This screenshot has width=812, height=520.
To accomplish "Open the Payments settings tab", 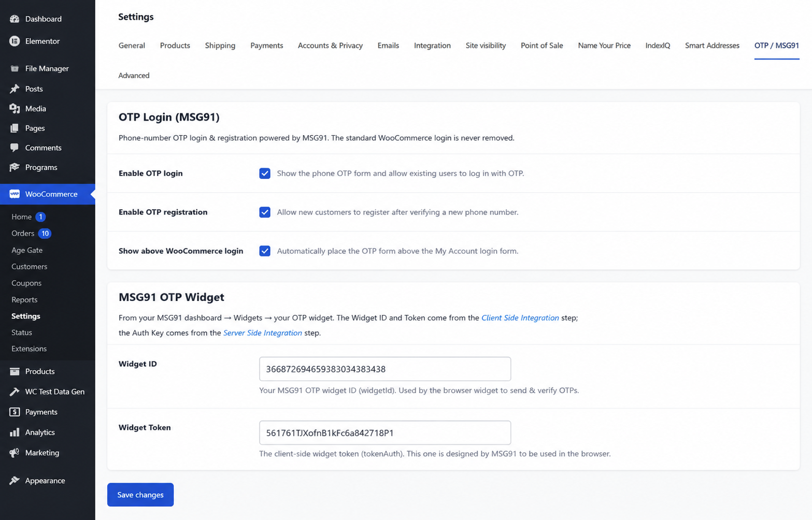I will pos(267,46).
